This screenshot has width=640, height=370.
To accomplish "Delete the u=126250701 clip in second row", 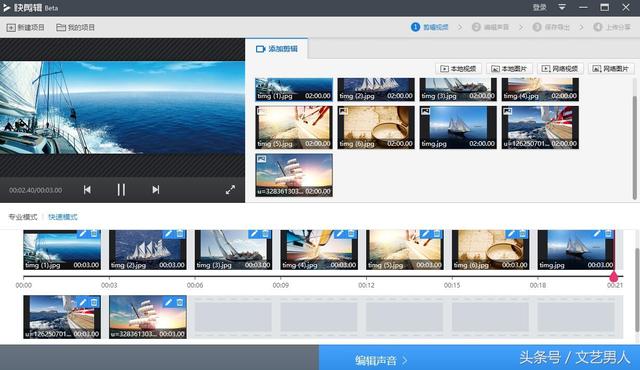I will pos(94,302).
